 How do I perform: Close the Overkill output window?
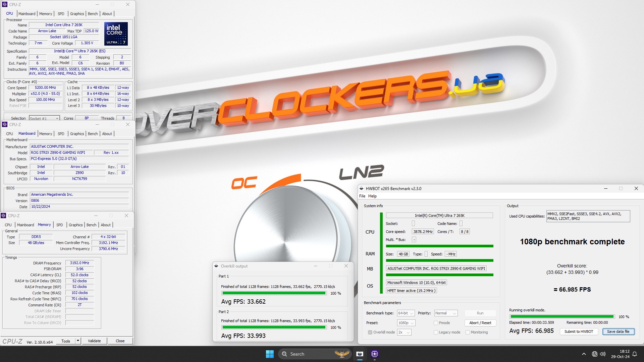pyautogui.click(x=346, y=266)
